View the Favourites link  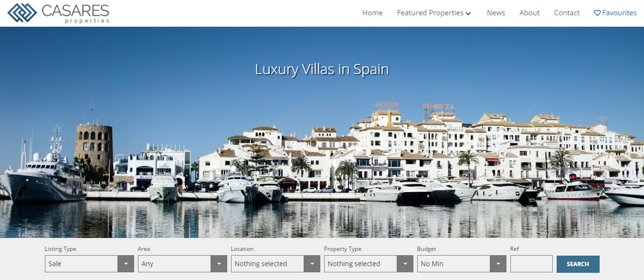615,13
